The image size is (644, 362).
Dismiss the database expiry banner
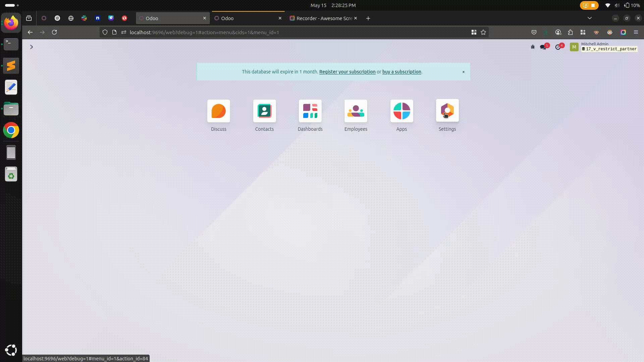[464, 72]
